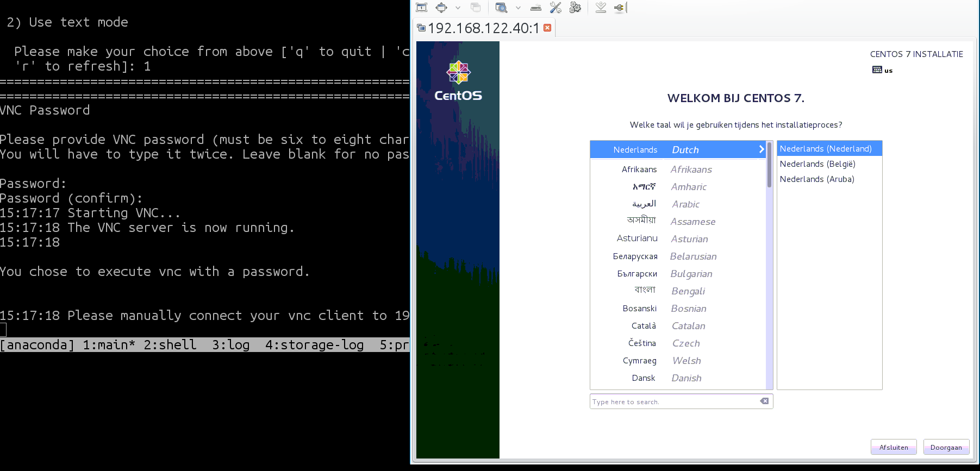Click the 'CENTOS 7 INSTALLATIE' header text
980x471 pixels.
click(x=916, y=54)
